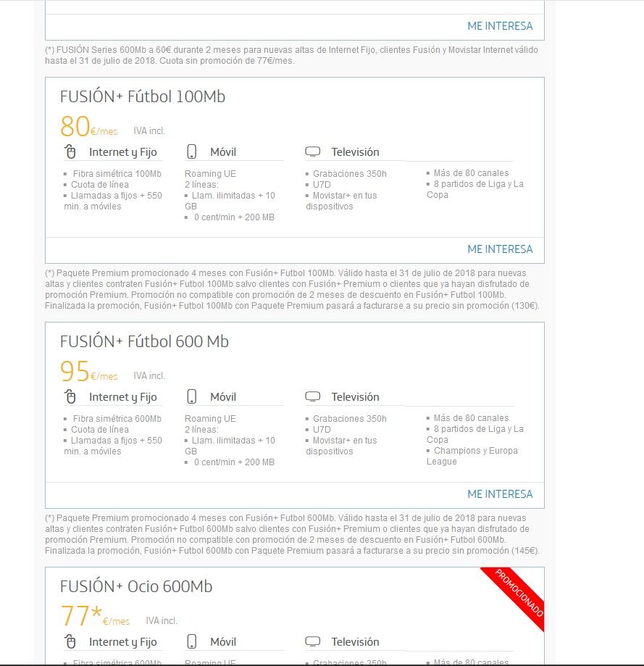This screenshot has height=666, width=644.
Task: Tap the mouse icon in the Ocio 600Mb card
Action: pyautogui.click(x=70, y=642)
